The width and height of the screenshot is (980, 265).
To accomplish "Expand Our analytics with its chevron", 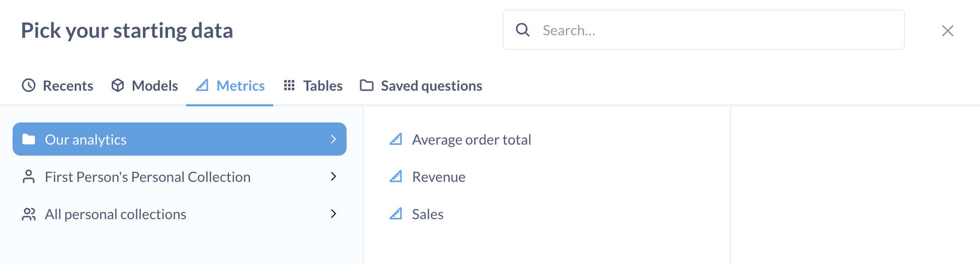I will pos(333,140).
